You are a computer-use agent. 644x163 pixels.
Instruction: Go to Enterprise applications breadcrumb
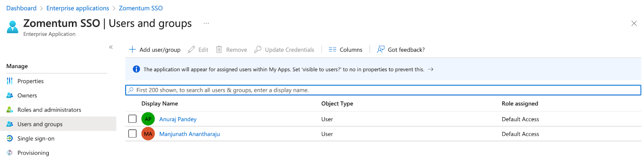click(x=78, y=8)
